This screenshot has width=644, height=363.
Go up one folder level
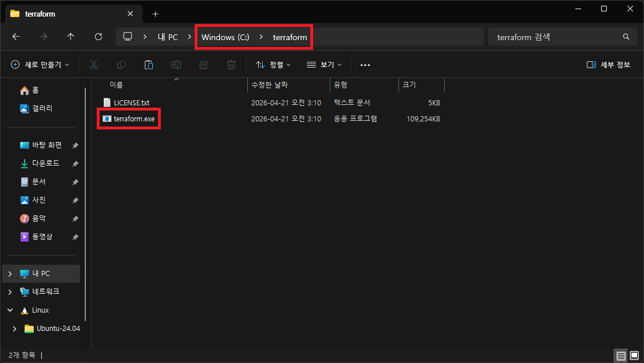click(70, 37)
